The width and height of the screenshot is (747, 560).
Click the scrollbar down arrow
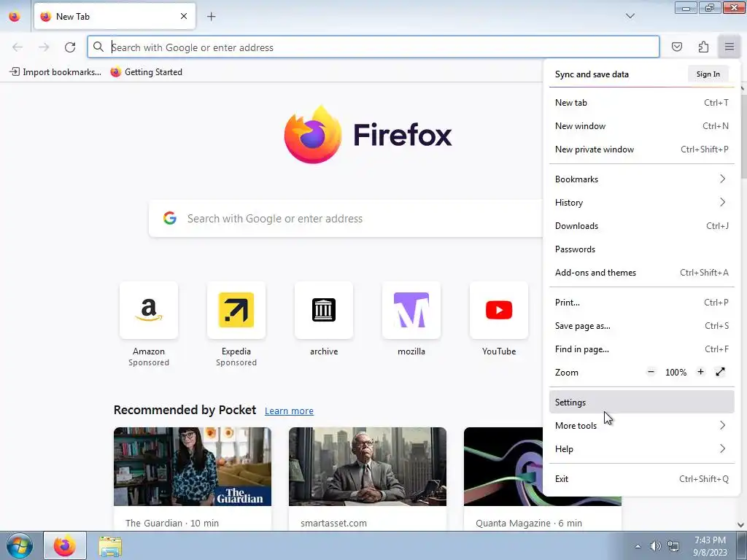741,525
